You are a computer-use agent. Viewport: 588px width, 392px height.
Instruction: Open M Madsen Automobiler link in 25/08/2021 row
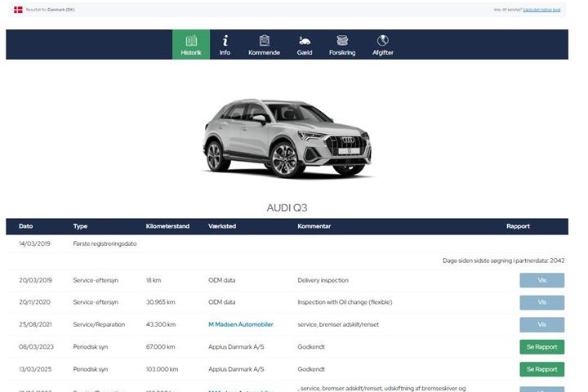[x=241, y=324]
